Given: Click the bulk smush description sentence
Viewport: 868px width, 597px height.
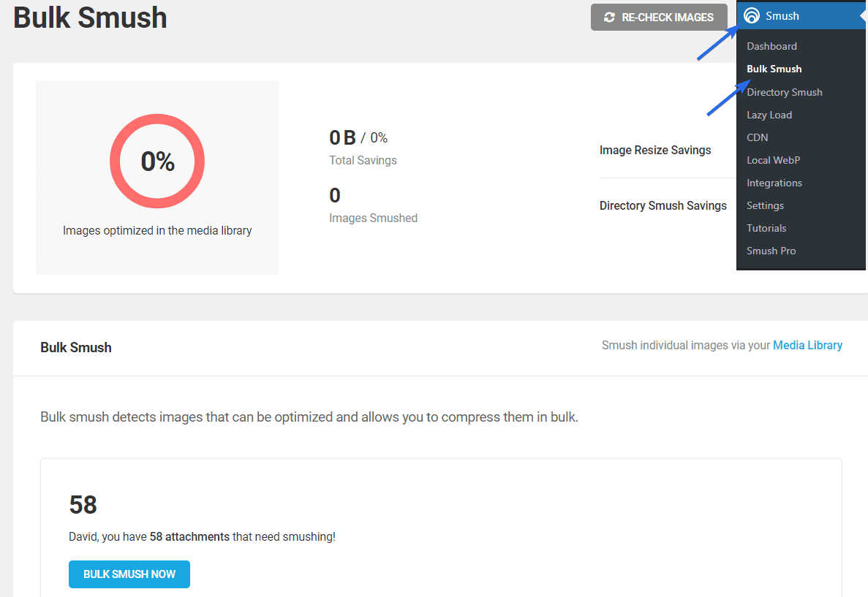Looking at the screenshot, I should (309, 417).
